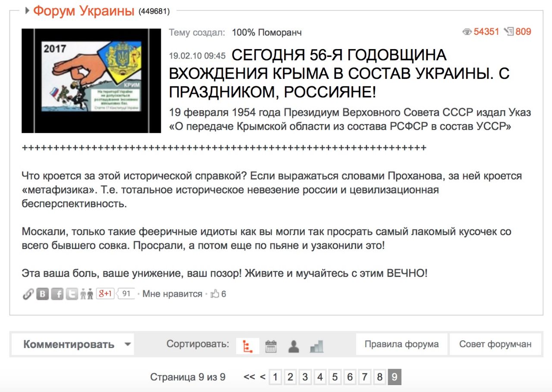552x392 pixels.
Task: Sort comments by tree view
Action: (x=248, y=346)
